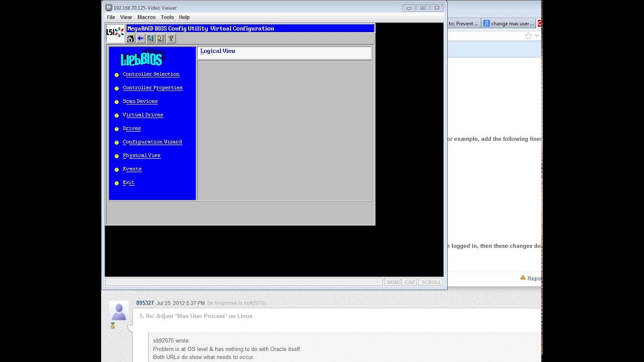
Task: Click MegaRAID BIOS Config Utility title bar
Action: 250,29
